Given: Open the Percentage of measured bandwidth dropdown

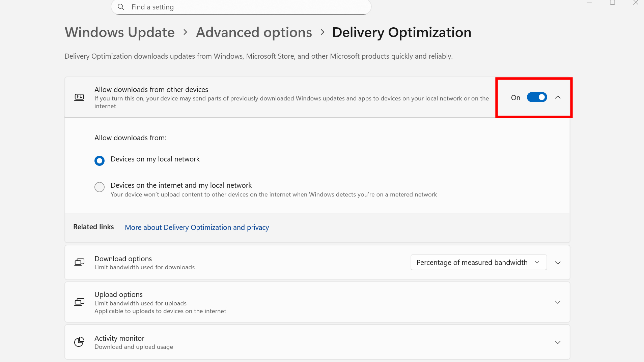Looking at the screenshot, I should [478, 262].
